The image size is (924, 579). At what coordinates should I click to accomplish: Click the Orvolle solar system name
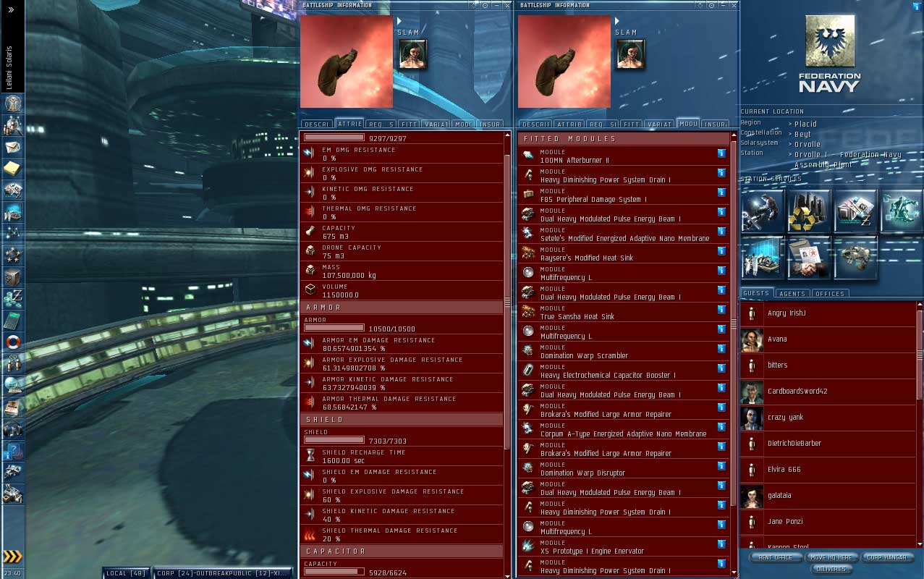coord(808,144)
